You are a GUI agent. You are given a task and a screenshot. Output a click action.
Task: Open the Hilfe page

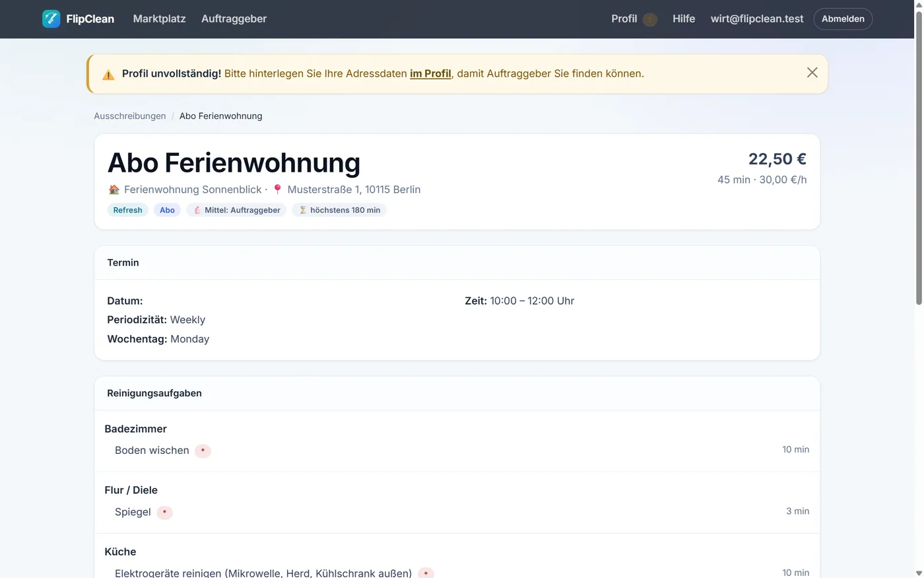tap(684, 18)
